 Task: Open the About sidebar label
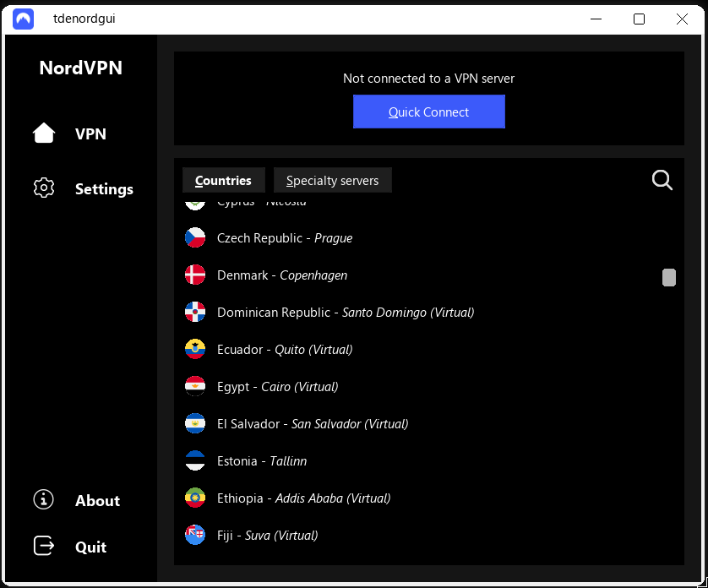pyautogui.click(x=97, y=500)
